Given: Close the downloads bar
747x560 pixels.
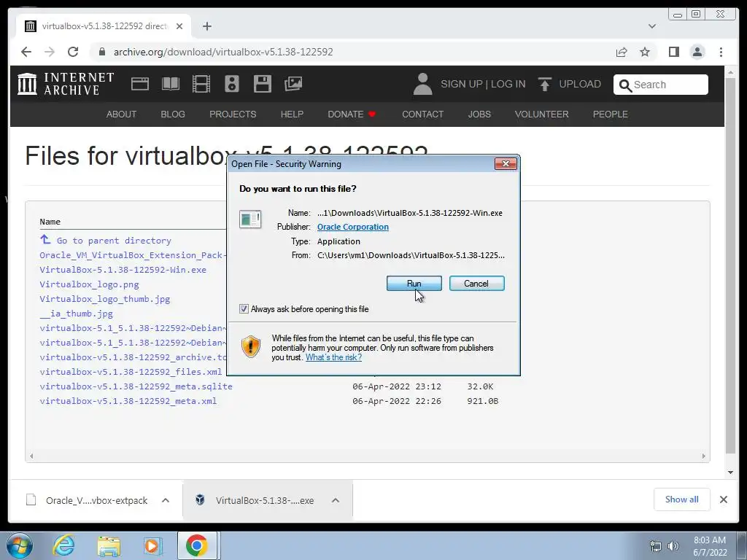Looking at the screenshot, I should [x=723, y=499].
